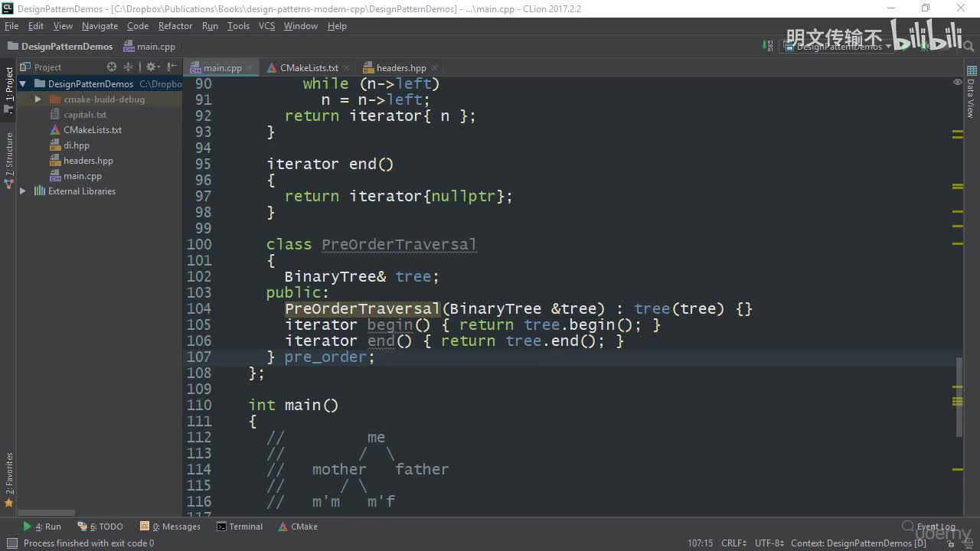Viewport: 980px width, 551px height.
Task: Select main.cpp in the project tree
Action: [83, 176]
